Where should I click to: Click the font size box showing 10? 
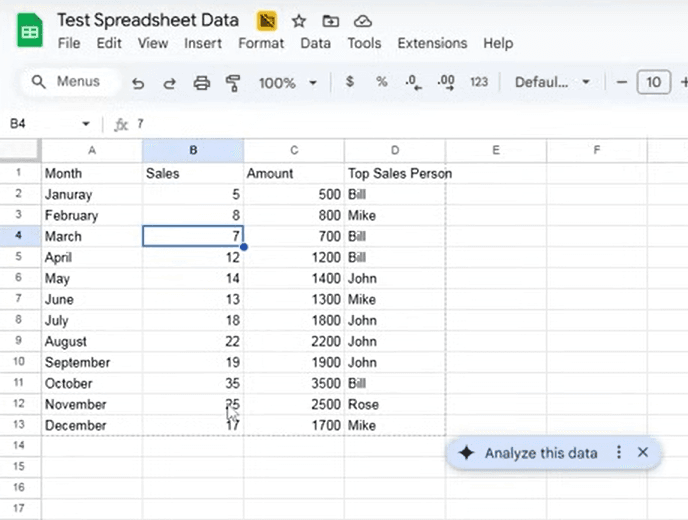(653, 82)
